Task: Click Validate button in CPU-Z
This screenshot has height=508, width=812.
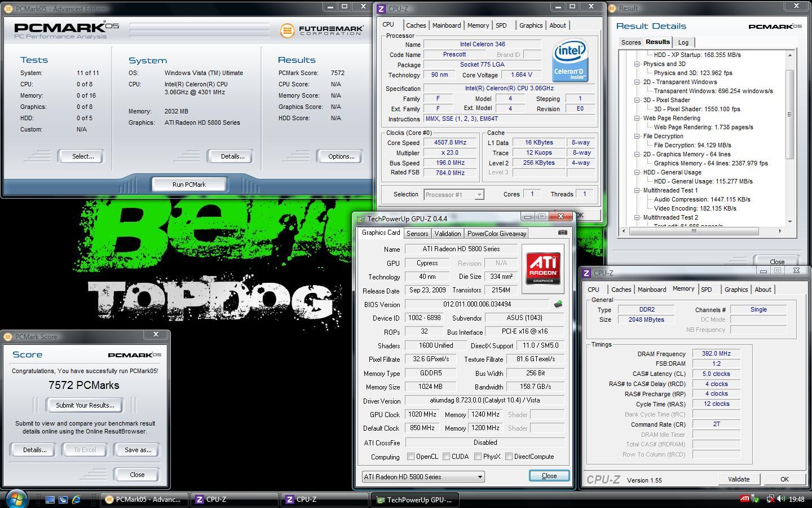Action: point(739,479)
